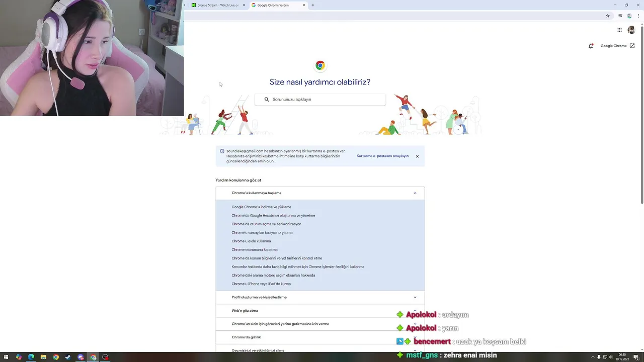
Task: Open the Google Chrome product link
Action: pyautogui.click(x=613, y=46)
